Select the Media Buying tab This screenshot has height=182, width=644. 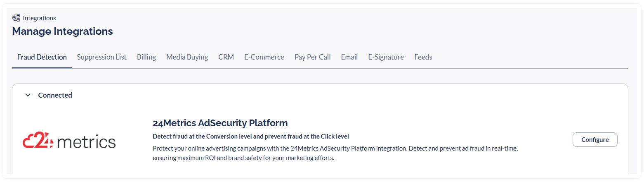click(187, 57)
